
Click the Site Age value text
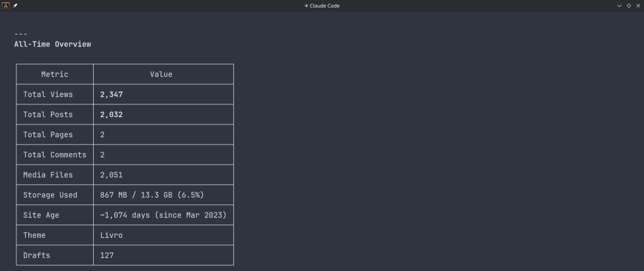pyautogui.click(x=163, y=215)
